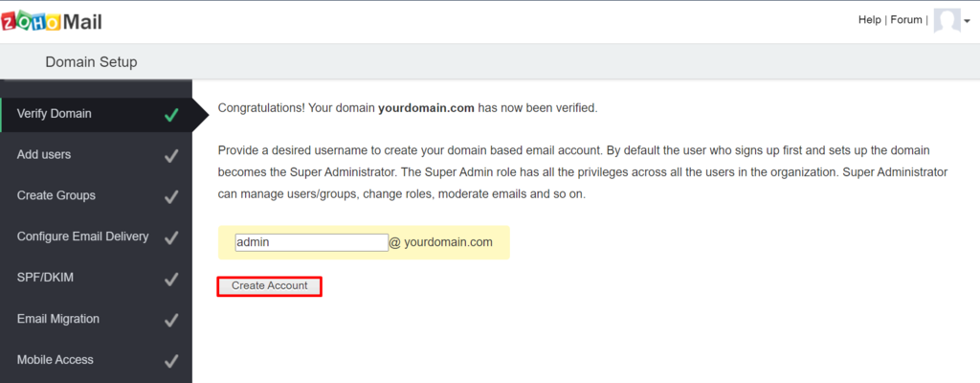This screenshot has height=383, width=980.
Task: Open the user profile avatar
Action: coord(947,20)
